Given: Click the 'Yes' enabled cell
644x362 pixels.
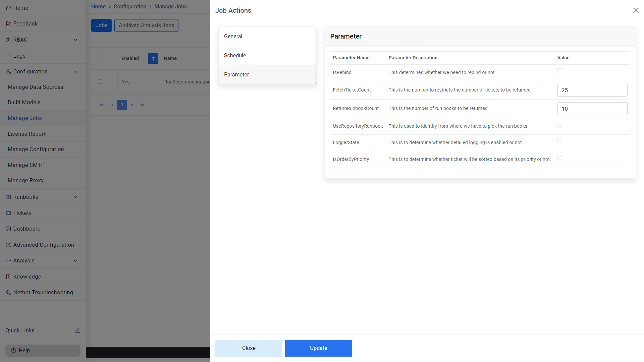Looking at the screenshot, I should click(x=125, y=82).
